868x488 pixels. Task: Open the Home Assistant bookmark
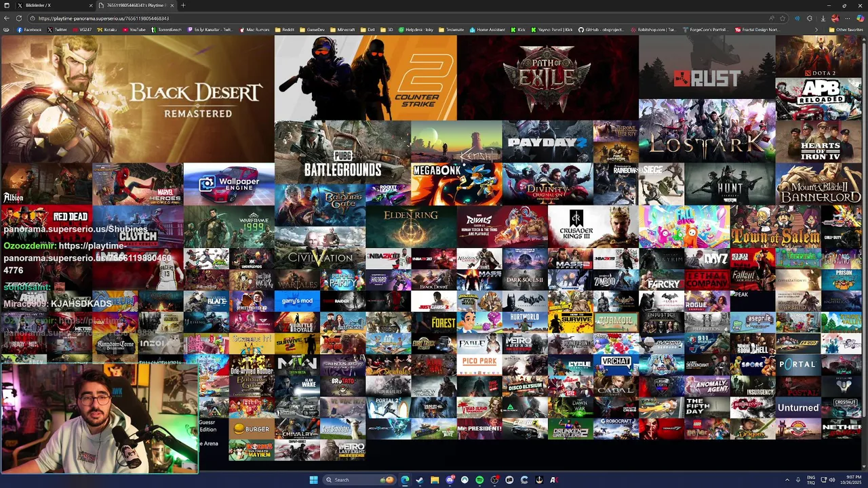pyautogui.click(x=488, y=30)
